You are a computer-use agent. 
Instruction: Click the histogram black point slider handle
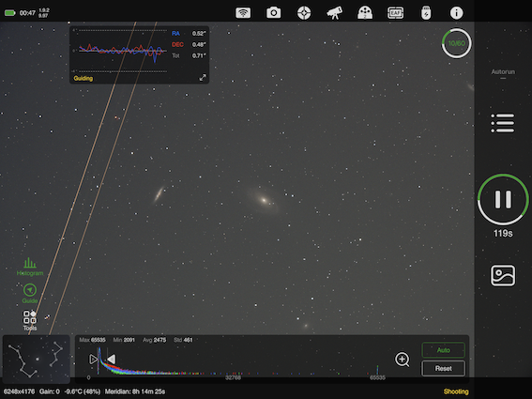(93, 360)
